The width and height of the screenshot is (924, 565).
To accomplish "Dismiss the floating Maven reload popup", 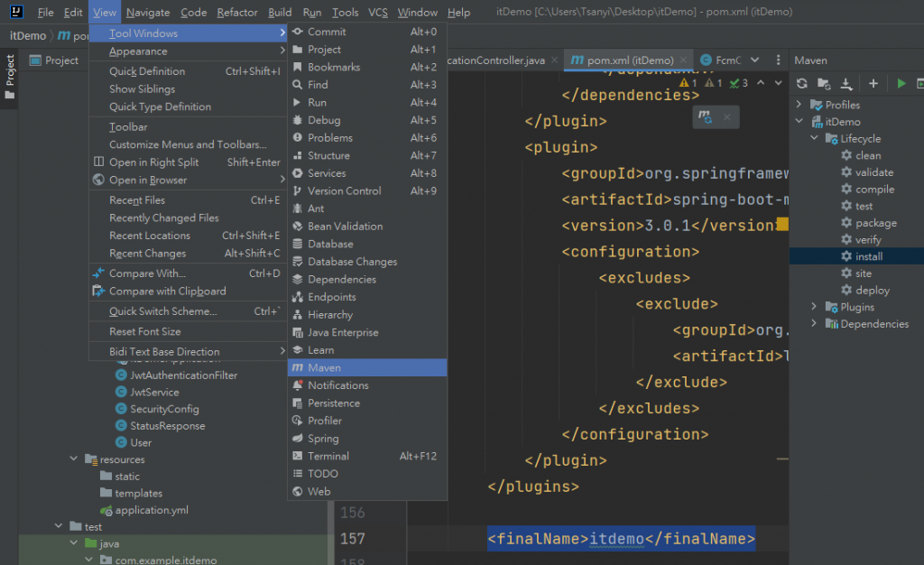I will [x=727, y=116].
